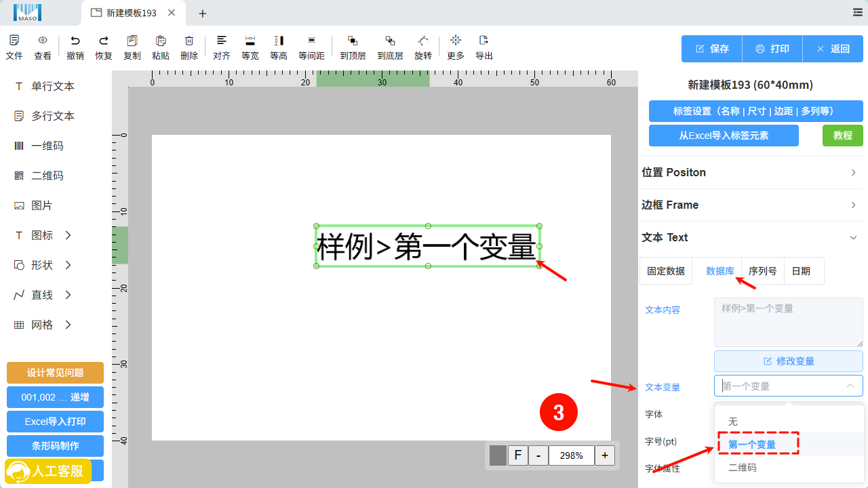Apply 等间距 (equal spacing) tool
868x488 pixels.
(x=311, y=47)
